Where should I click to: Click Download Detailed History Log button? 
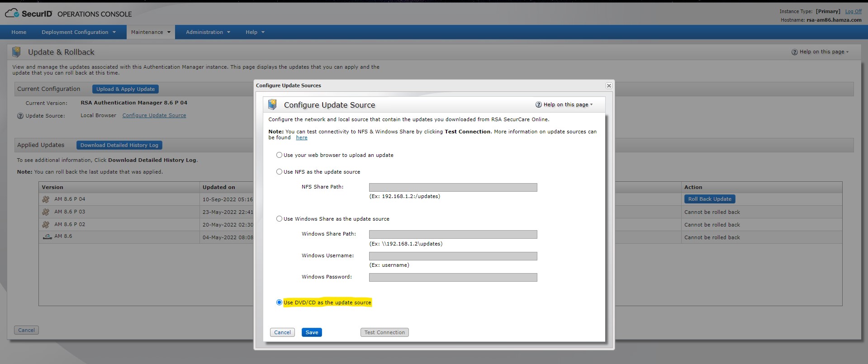tap(119, 145)
